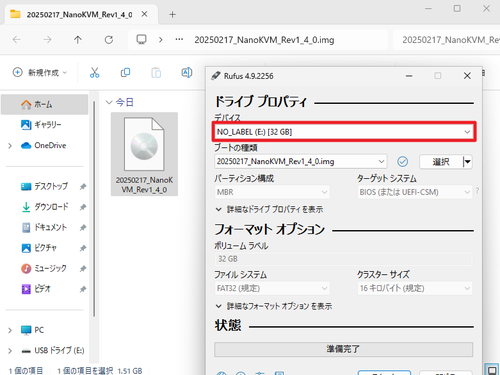
Task: Open the arrow dropdown beside the 選択 button
Action: coord(468,162)
